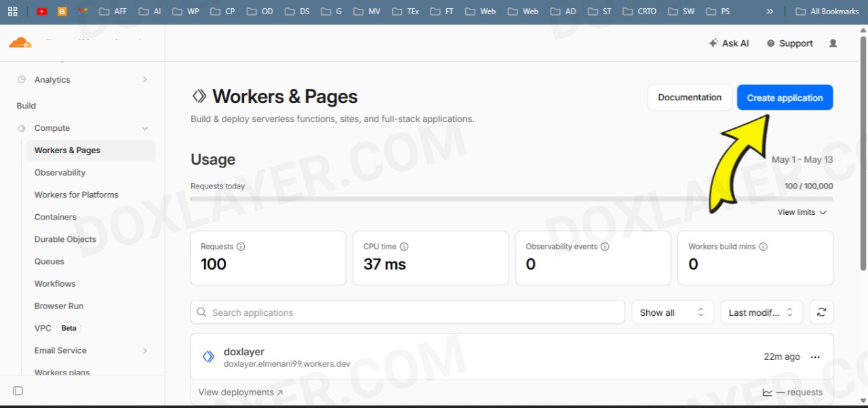
Task: Show info for Requests metric
Action: pyautogui.click(x=241, y=247)
